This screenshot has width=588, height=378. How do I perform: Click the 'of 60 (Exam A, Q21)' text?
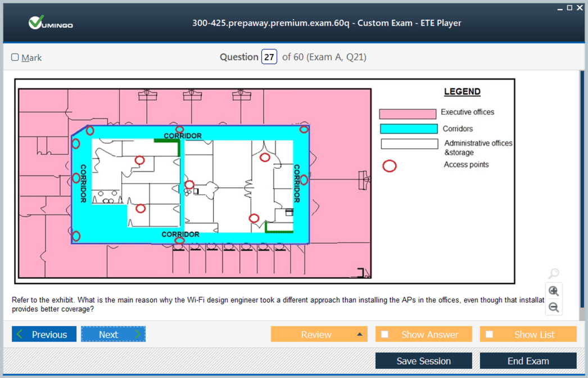[324, 57]
